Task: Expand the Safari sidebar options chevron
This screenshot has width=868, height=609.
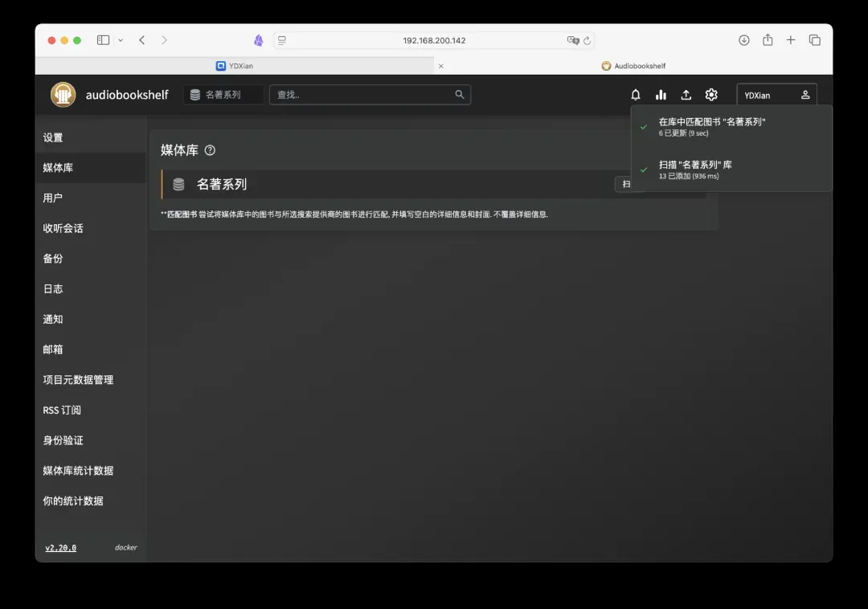Action: [x=121, y=40]
